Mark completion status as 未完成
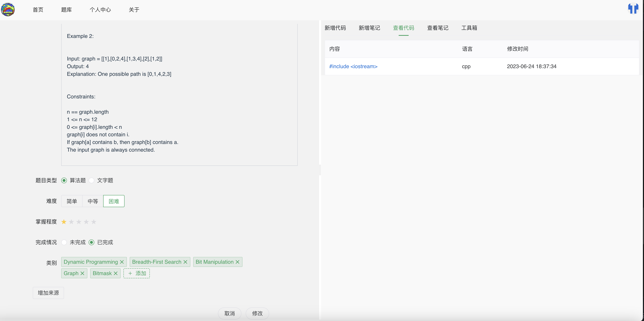644x321 pixels. (x=64, y=242)
